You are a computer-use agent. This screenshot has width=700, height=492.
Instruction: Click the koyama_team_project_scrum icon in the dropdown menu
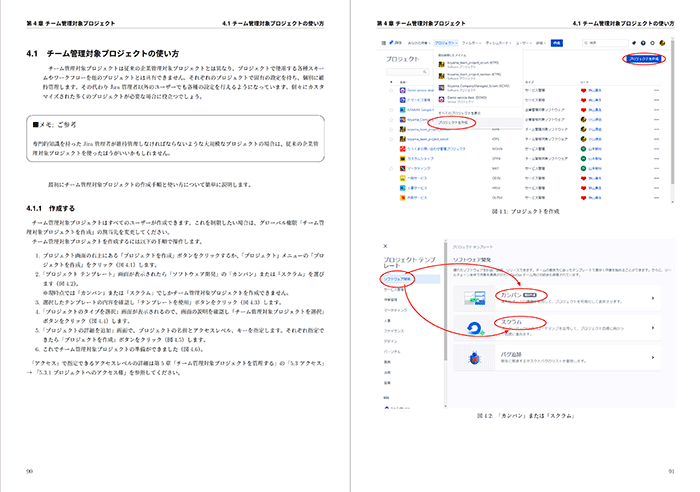442,64
